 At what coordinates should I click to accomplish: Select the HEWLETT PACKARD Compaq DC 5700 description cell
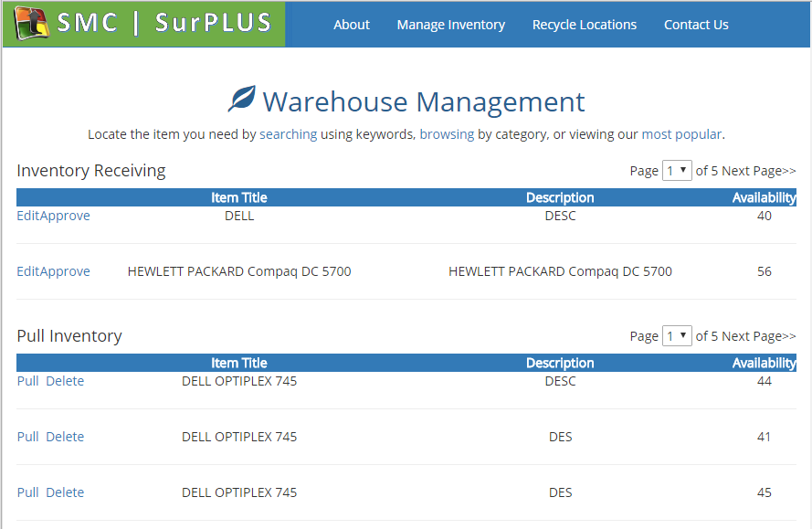560,271
